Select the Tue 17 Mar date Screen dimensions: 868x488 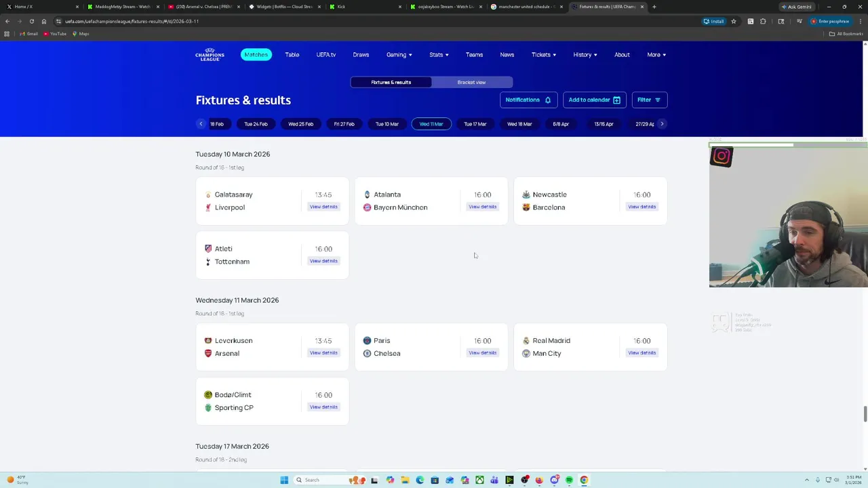[x=475, y=124]
